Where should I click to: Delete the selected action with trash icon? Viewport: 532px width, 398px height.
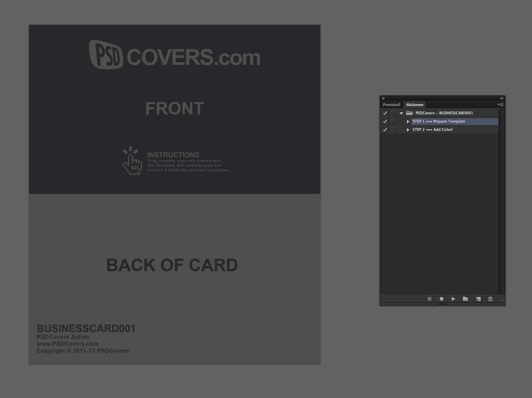490,299
